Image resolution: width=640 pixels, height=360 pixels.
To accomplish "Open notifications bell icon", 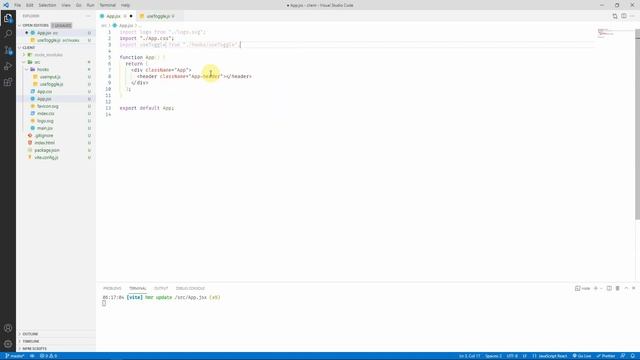I will point(633,356).
